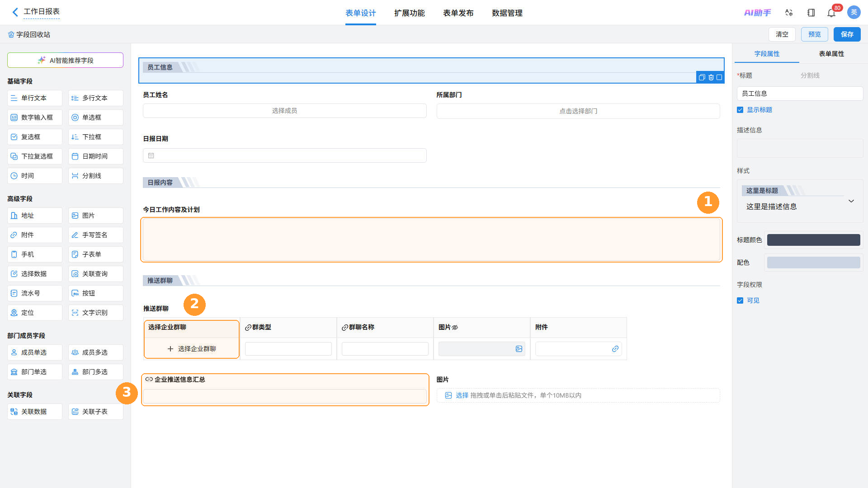Open the 表单属性 tab
This screenshot has height=488, width=868.
[831, 54]
